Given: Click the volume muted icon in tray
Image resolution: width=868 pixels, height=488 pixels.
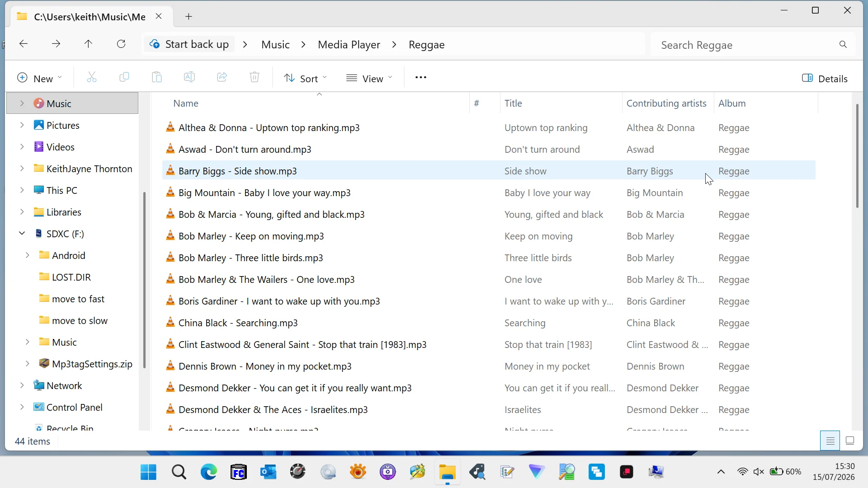Looking at the screenshot, I should pyautogui.click(x=759, y=472).
